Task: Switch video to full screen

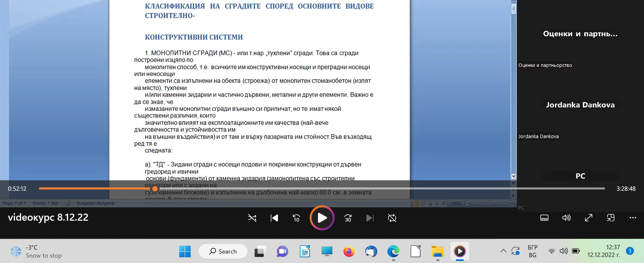Action: (x=588, y=218)
